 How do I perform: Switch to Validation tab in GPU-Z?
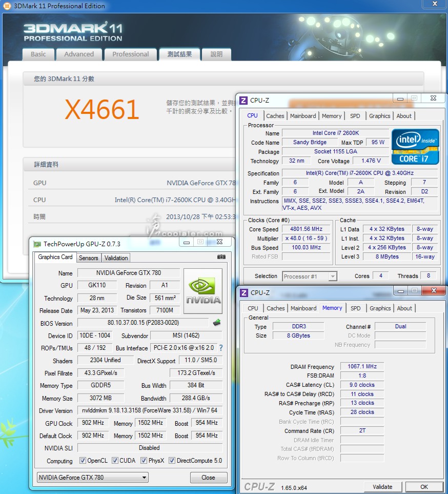pyautogui.click(x=116, y=258)
